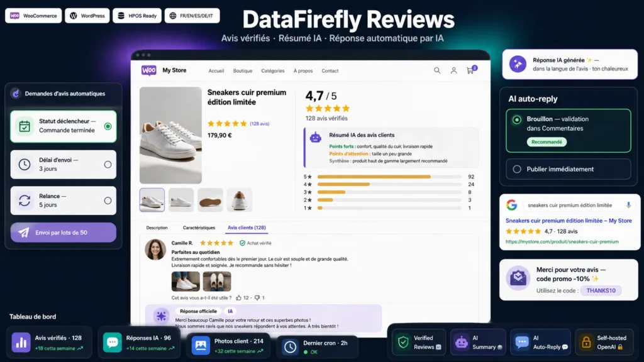Click the sparkle icon in Réponse officielle

point(161,316)
